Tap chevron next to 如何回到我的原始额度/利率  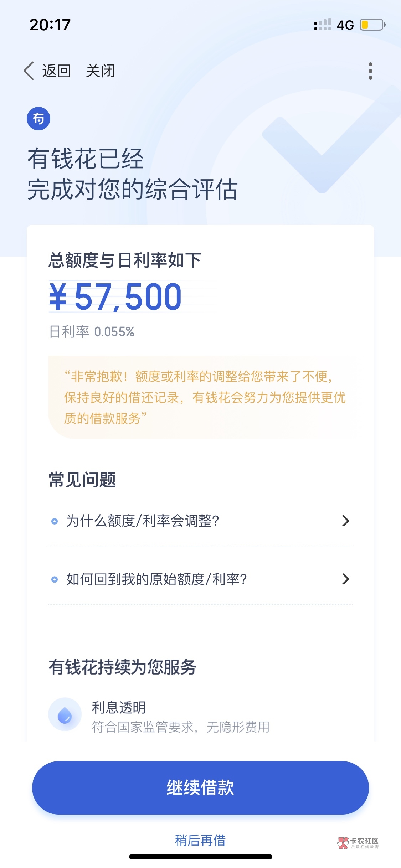pos(345,579)
